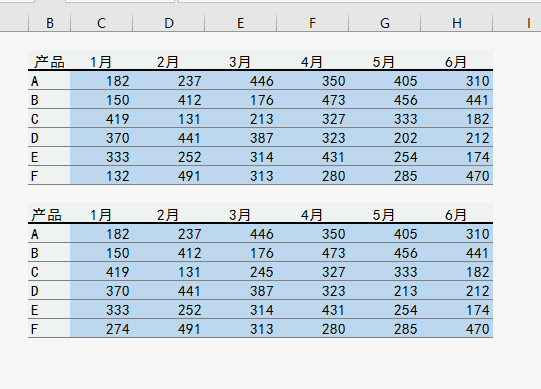Select upper table cell with 132

pyautogui.click(x=101, y=176)
